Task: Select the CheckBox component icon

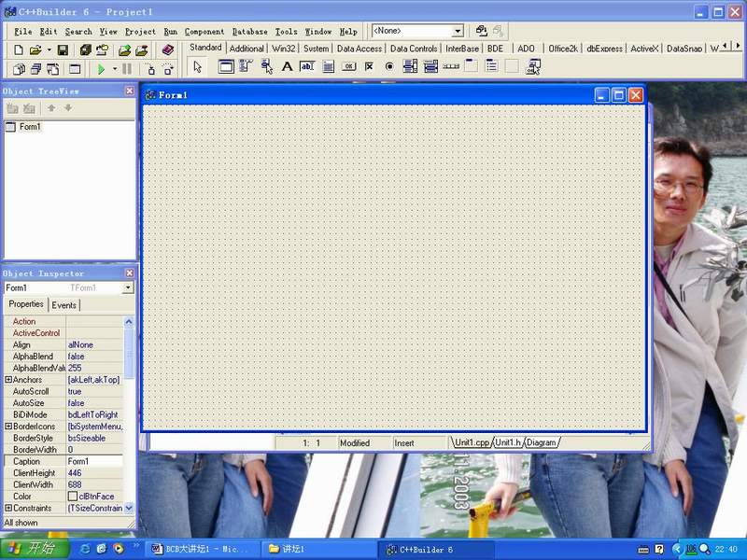Action: pos(369,66)
